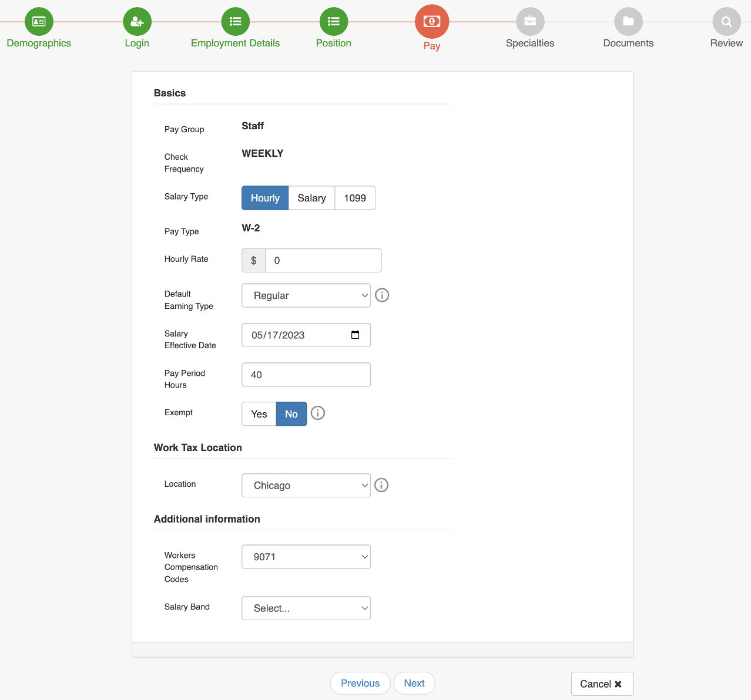Switch Salary Type to Salary
Screen dimensions: 751x700
point(311,198)
